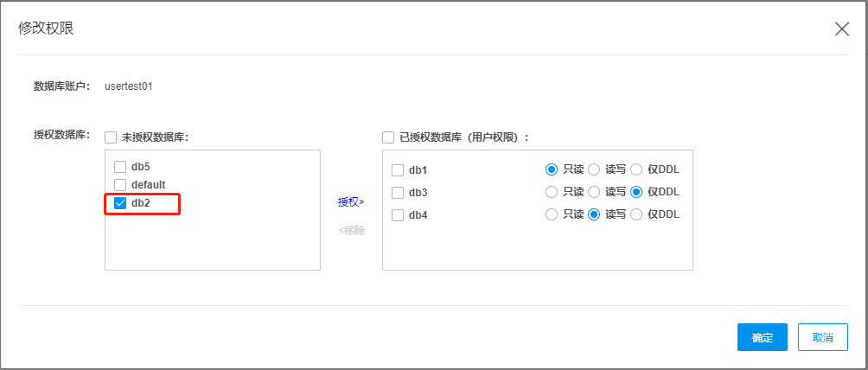This screenshot has height=370, width=868.
Task: Click the <移除 link to revoke access
Action: pos(351,231)
